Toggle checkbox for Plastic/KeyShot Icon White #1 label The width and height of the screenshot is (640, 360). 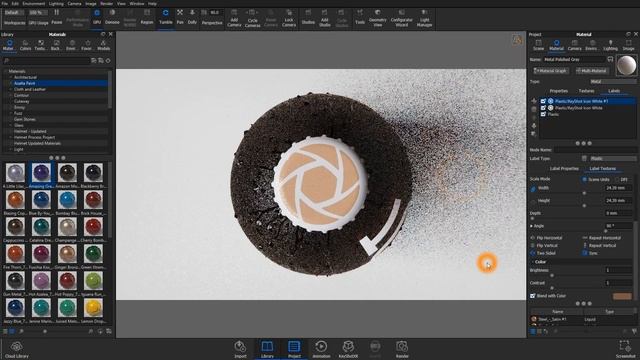coord(543,101)
